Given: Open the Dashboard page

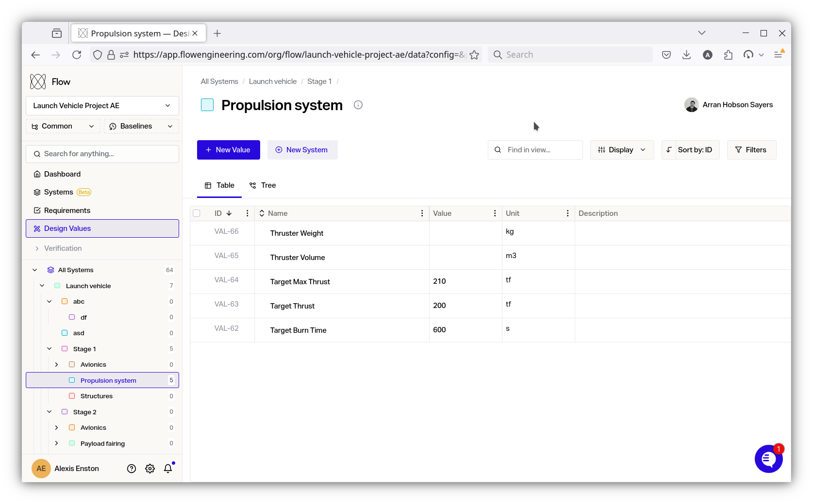Looking at the screenshot, I should click(102, 174).
